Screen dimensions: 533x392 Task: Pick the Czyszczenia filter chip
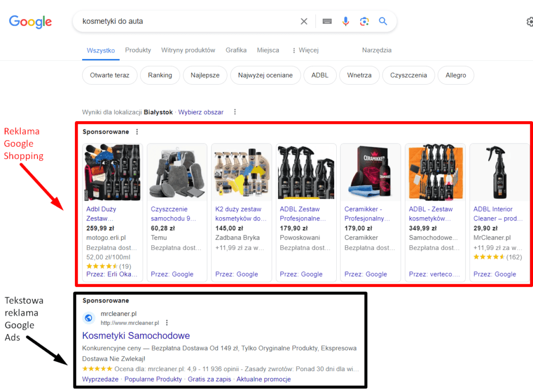[x=408, y=75]
